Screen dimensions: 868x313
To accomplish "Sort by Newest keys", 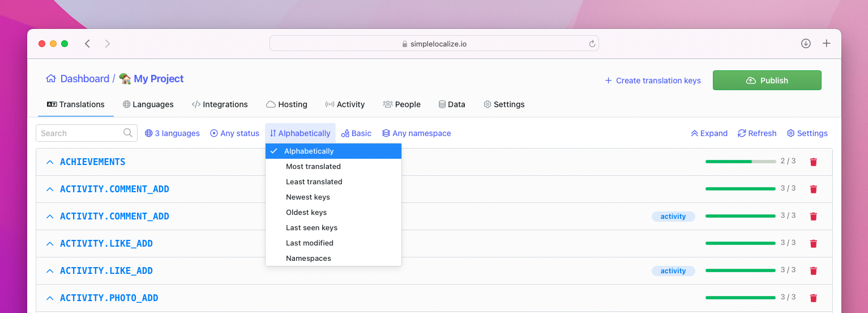I will pyautogui.click(x=333, y=197).
